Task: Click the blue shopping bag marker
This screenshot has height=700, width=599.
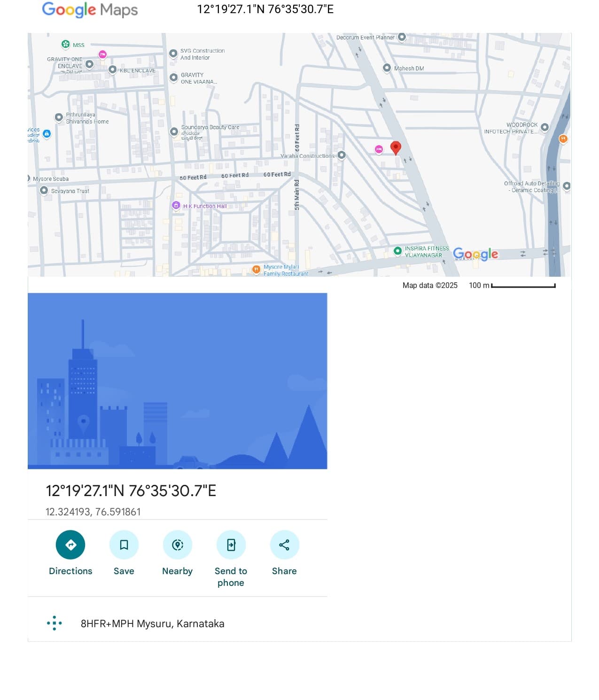Action: (47, 134)
